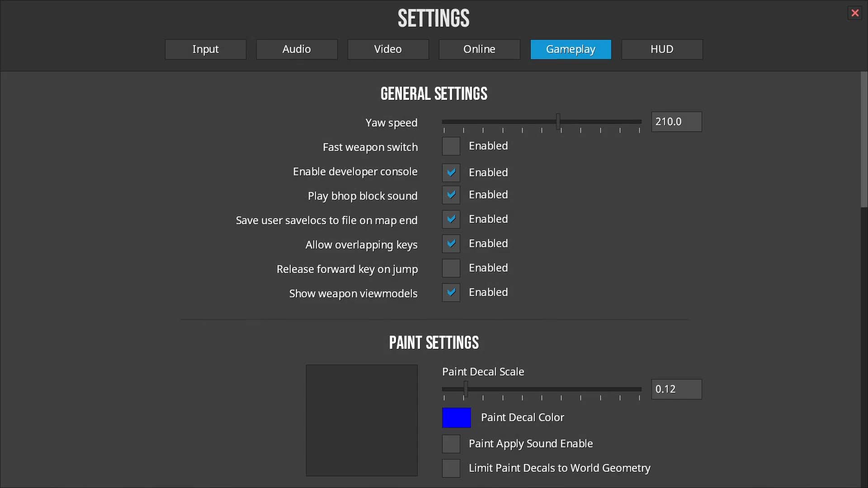
Task: Select the Online settings tab
Action: (479, 49)
